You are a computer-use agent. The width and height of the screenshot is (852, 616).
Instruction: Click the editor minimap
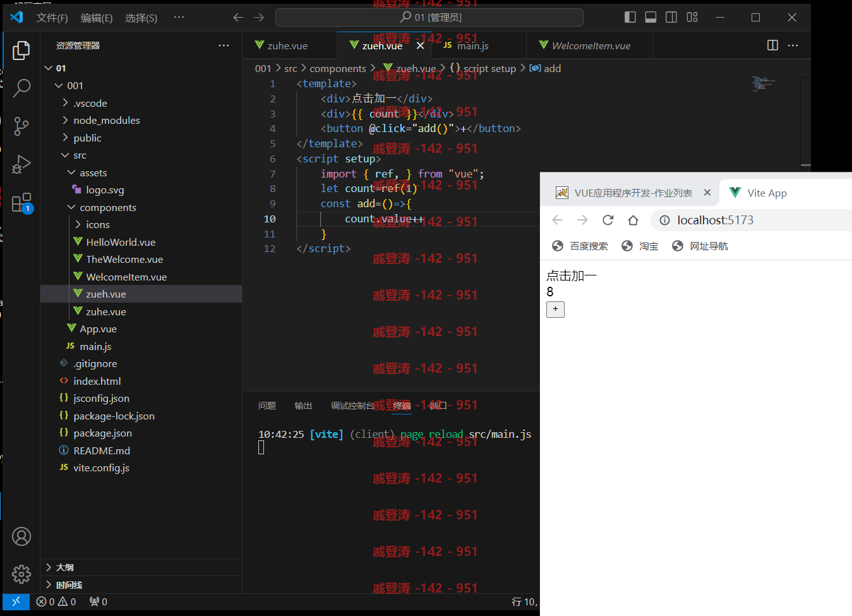click(x=764, y=84)
